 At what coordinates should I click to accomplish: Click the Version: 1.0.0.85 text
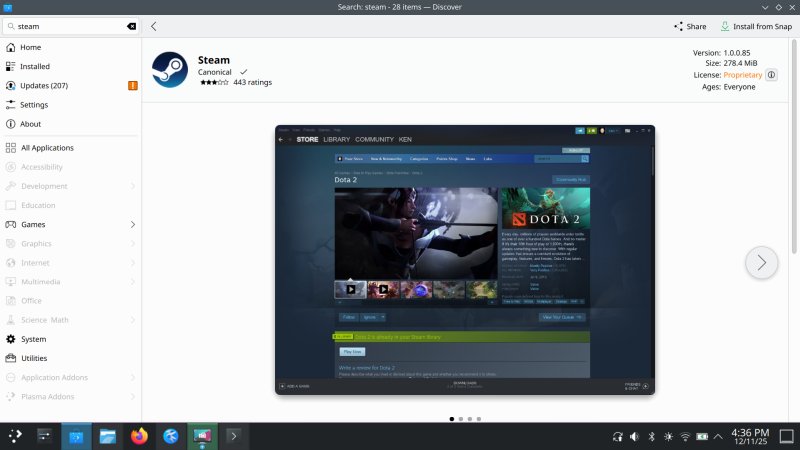click(721, 53)
